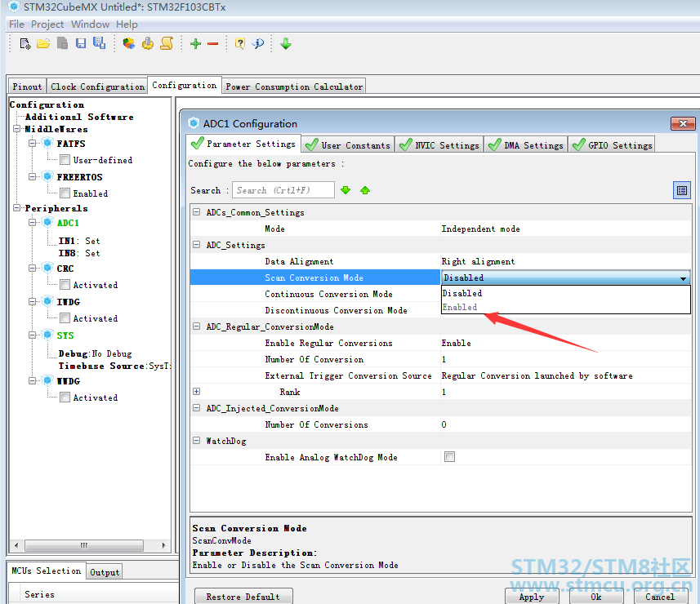
Task: Collapse ADC_Regular_ConversionMode group
Action: (x=196, y=326)
